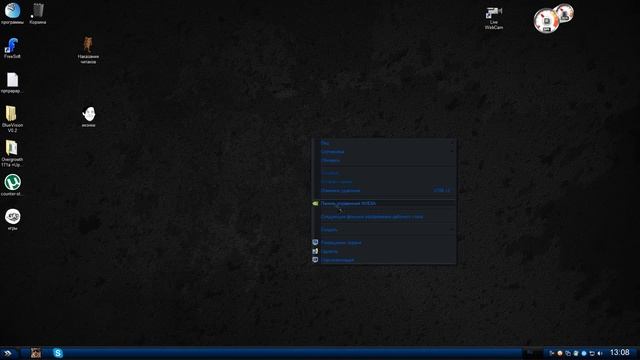Open the игры desktop icon
This screenshot has height=360, width=640.
(x=12, y=220)
